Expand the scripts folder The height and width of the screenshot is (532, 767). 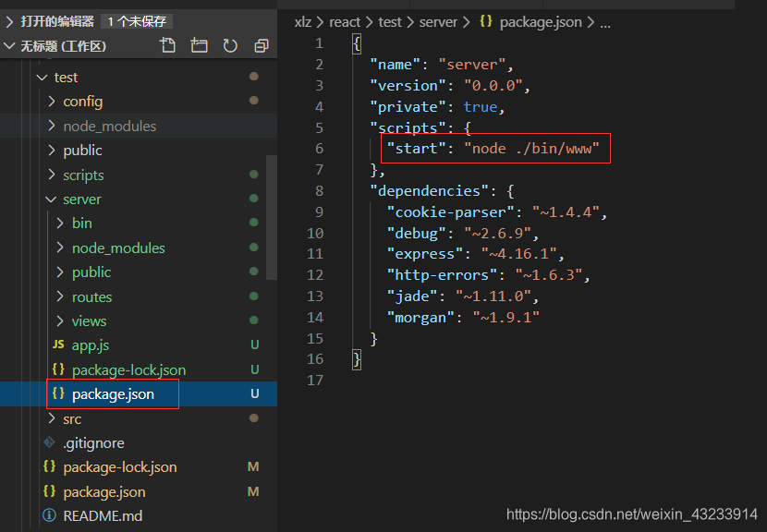tap(52, 175)
